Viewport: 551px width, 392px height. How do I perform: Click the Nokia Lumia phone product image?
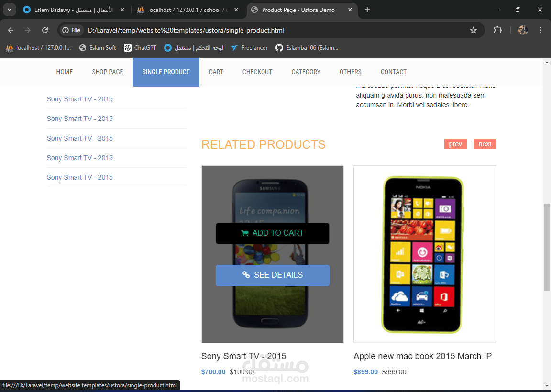(x=425, y=254)
